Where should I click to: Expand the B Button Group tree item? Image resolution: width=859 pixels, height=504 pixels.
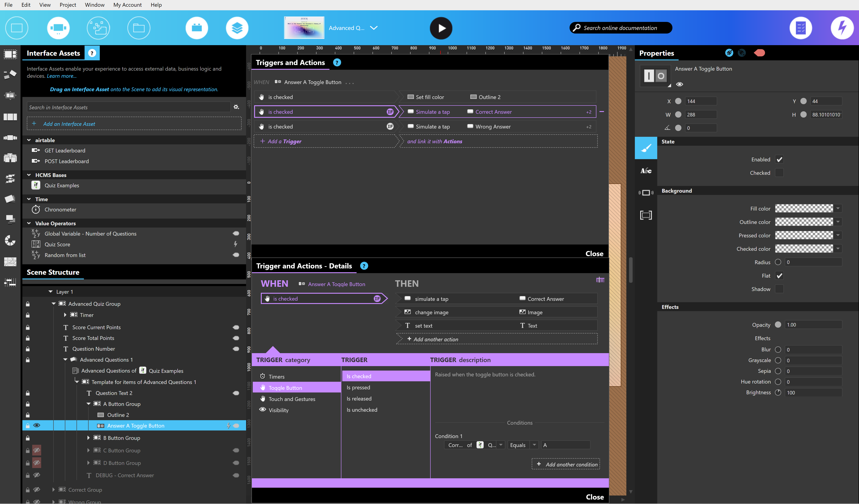point(88,438)
